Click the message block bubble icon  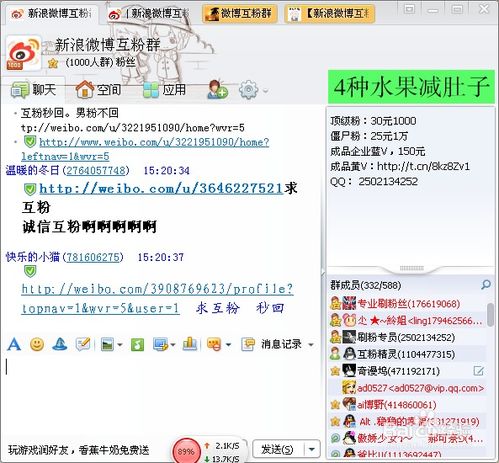pos(214,344)
